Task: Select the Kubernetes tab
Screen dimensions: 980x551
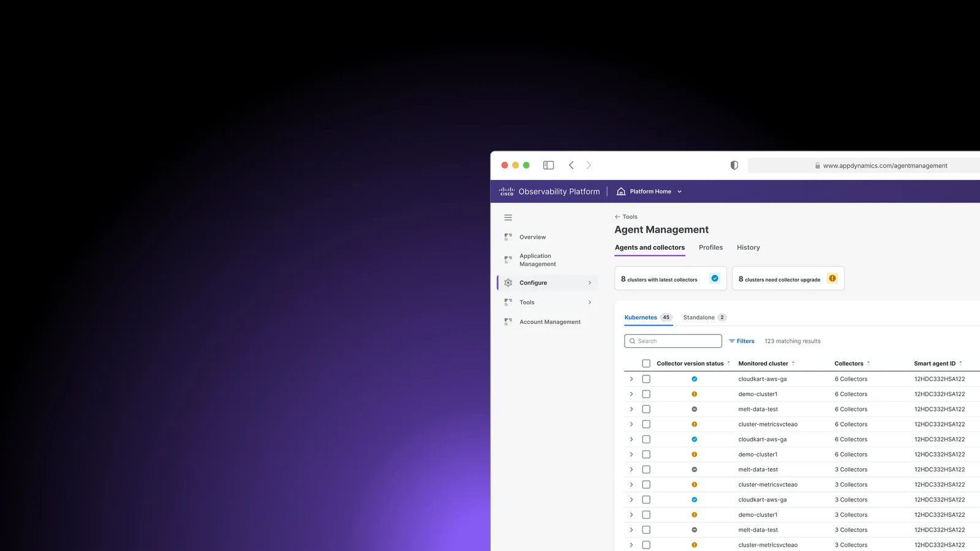Action: pyautogui.click(x=648, y=317)
